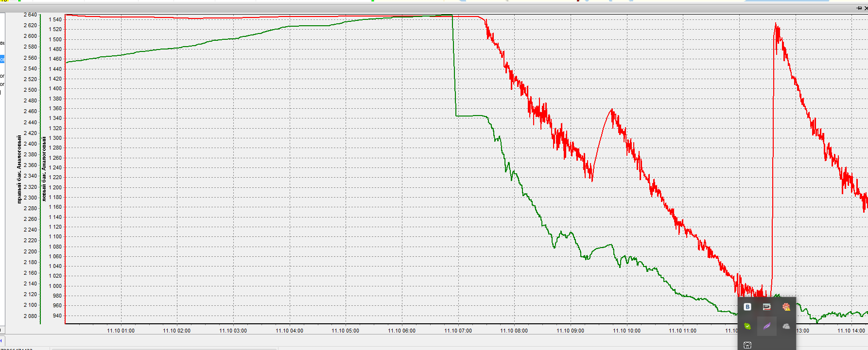
Task: Click the 11.10 07:00 time axis label
Action: point(458,331)
